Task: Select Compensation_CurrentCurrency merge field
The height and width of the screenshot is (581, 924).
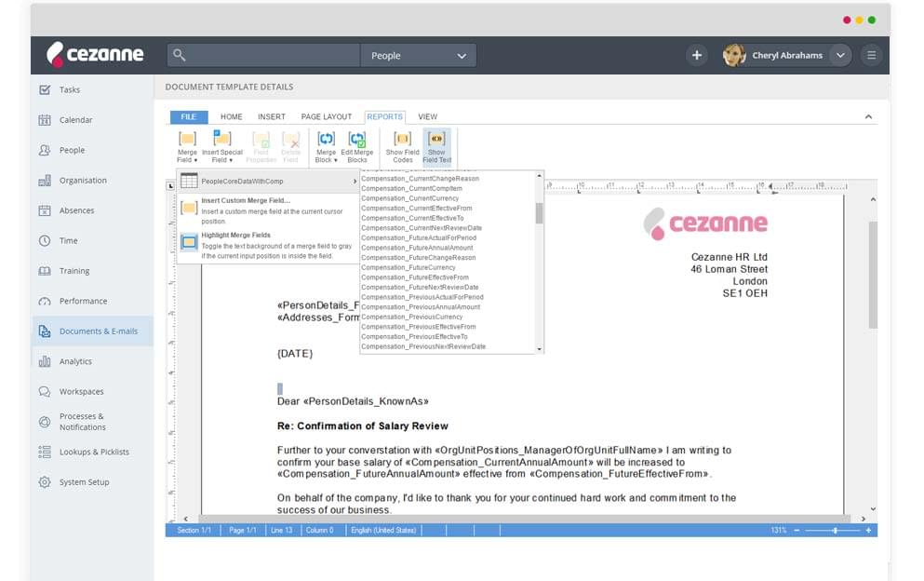Action: [x=409, y=198]
